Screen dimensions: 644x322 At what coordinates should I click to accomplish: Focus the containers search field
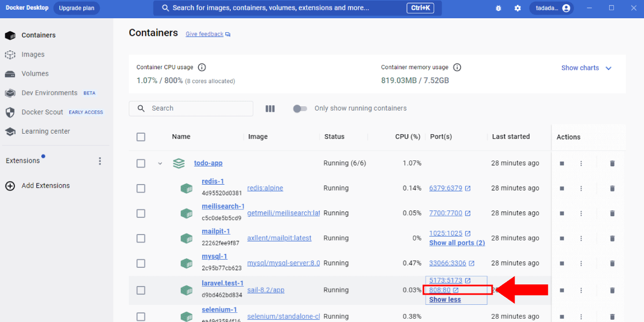[191, 108]
